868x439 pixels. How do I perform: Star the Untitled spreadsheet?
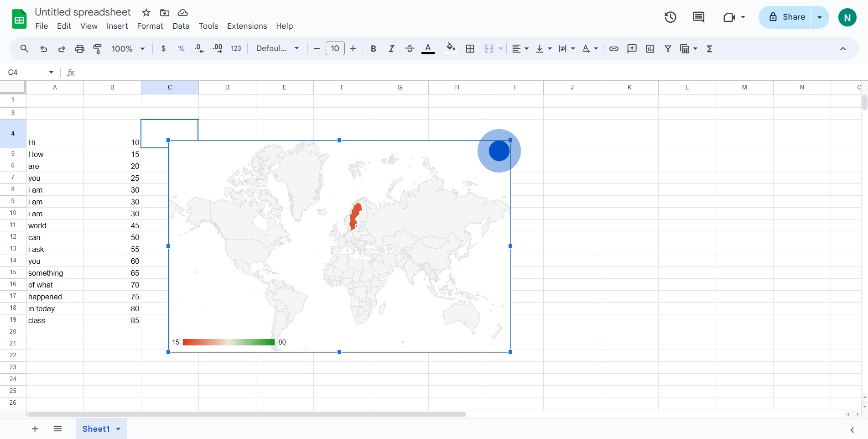click(146, 12)
